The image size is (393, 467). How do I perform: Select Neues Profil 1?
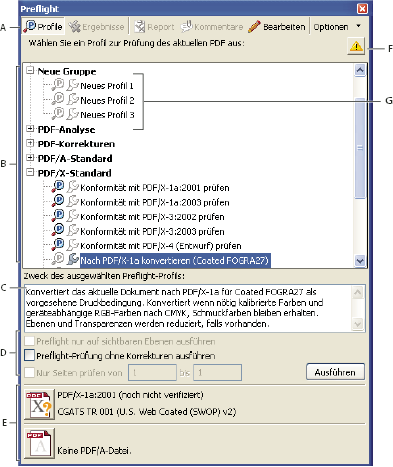(107, 86)
